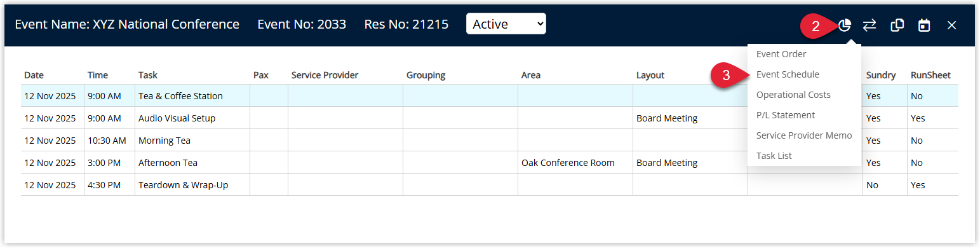Click the swap arrows icon in header
Screen dimensions: 980x248
[869, 25]
